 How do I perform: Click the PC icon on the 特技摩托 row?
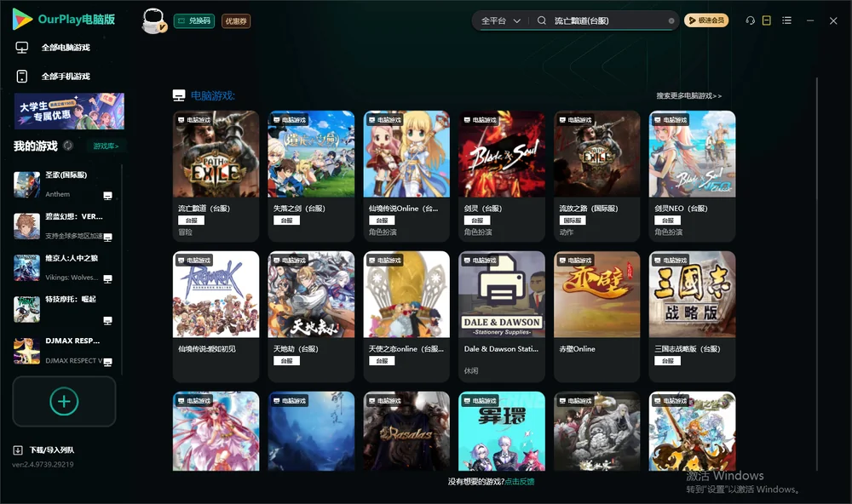click(107, 320)
